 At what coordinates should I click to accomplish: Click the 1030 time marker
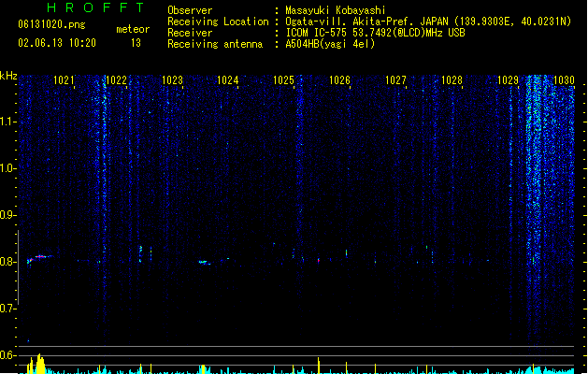(564, 80)
